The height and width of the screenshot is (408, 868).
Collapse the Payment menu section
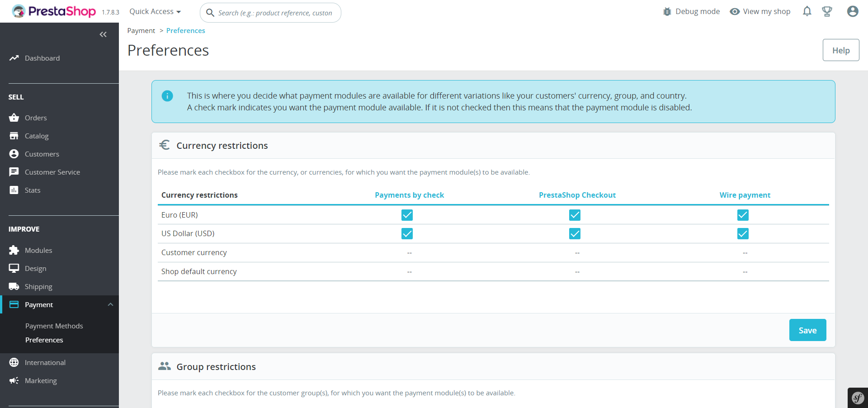click(110, 304)
